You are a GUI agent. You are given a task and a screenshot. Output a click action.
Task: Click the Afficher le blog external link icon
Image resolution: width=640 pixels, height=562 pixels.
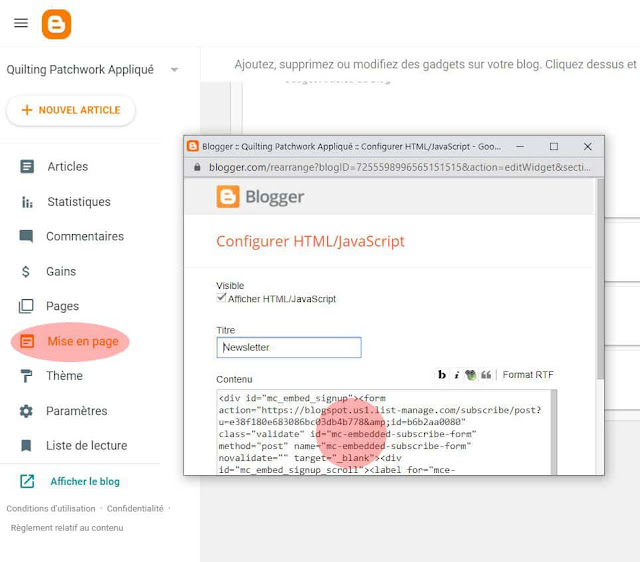coord(27,481)
